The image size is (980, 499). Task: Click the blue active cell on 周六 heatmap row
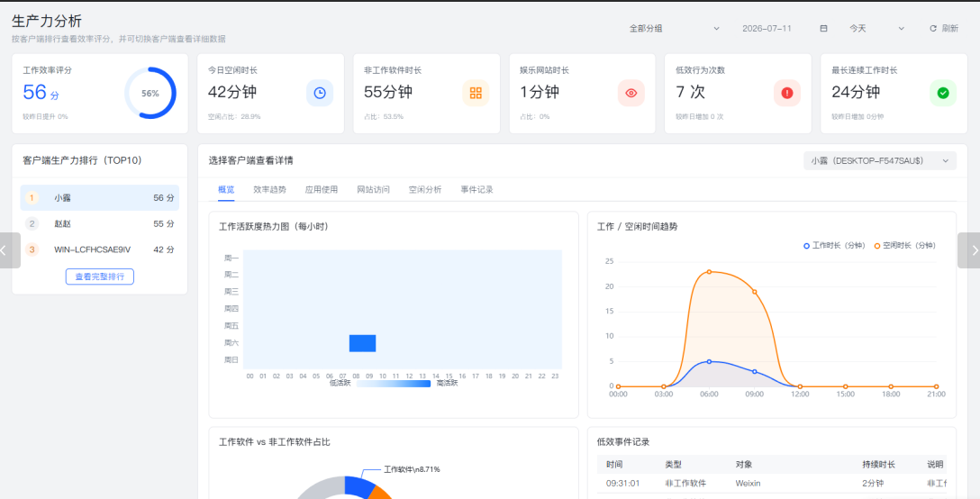(362, 343)
